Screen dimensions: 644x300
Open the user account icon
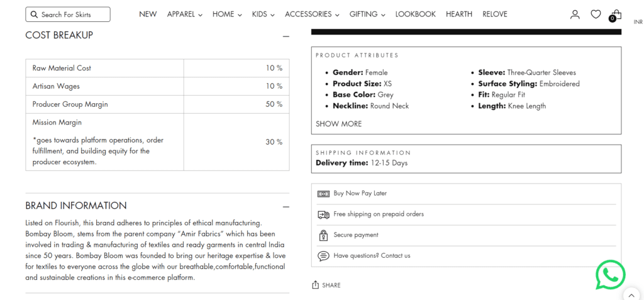pyautogui.click(x=575, y=14)
